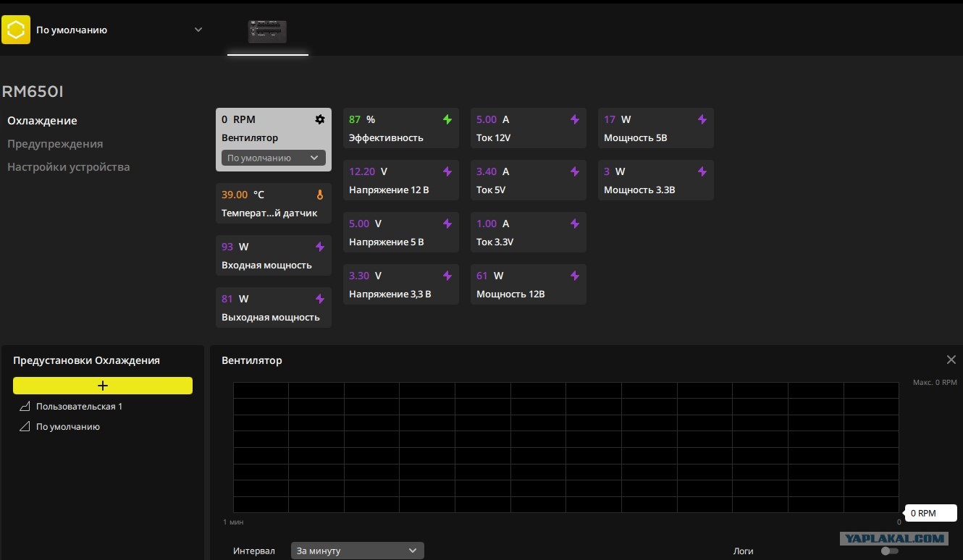
Task: Open the Предупреждения section
Action: [x=55, y=144]
